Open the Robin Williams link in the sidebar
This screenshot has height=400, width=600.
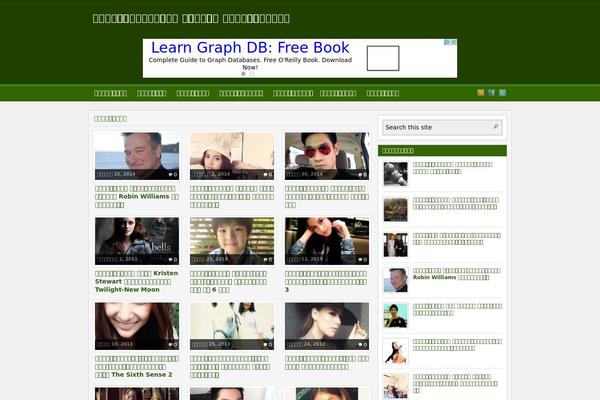[x=457, y=274]
